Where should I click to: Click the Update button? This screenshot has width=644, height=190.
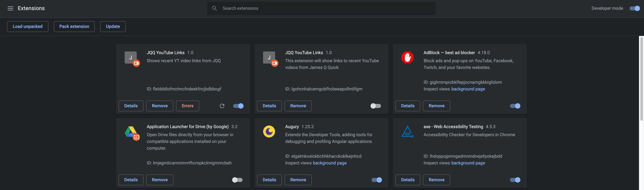(113, 27)
